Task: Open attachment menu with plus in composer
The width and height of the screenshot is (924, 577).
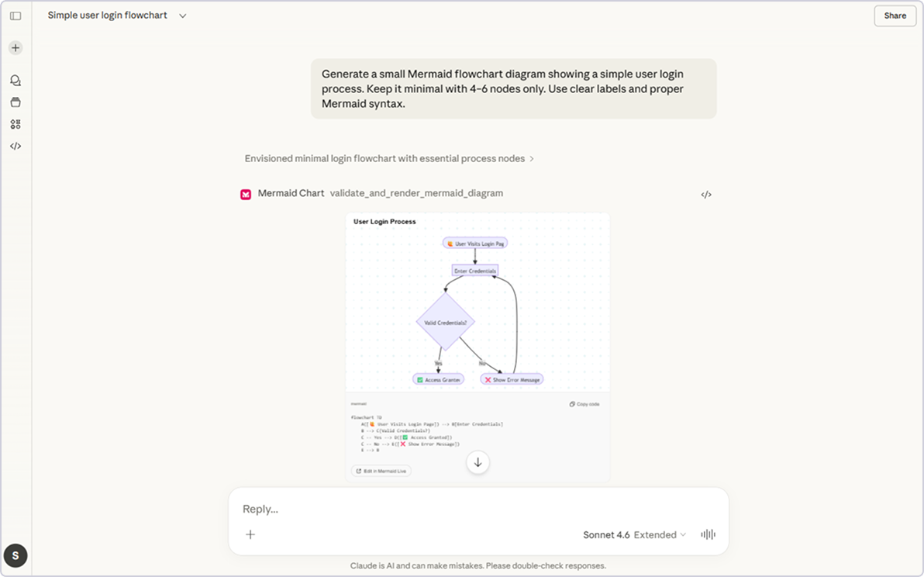Action: click(250, 534)
